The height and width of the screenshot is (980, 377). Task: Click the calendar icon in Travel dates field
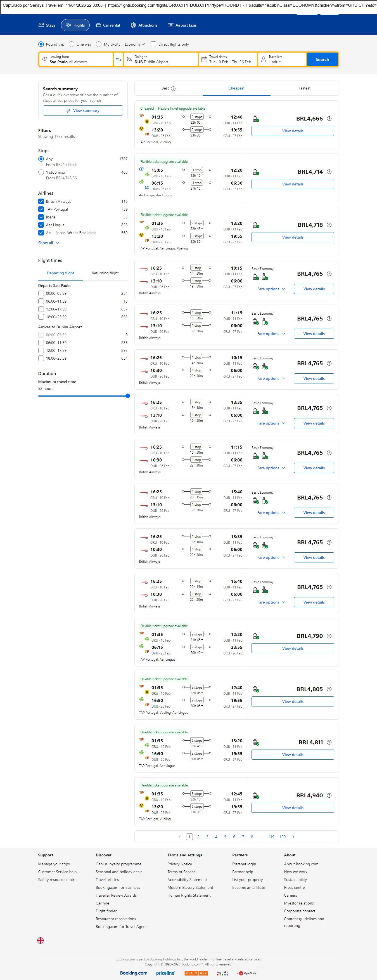(204, 59)
